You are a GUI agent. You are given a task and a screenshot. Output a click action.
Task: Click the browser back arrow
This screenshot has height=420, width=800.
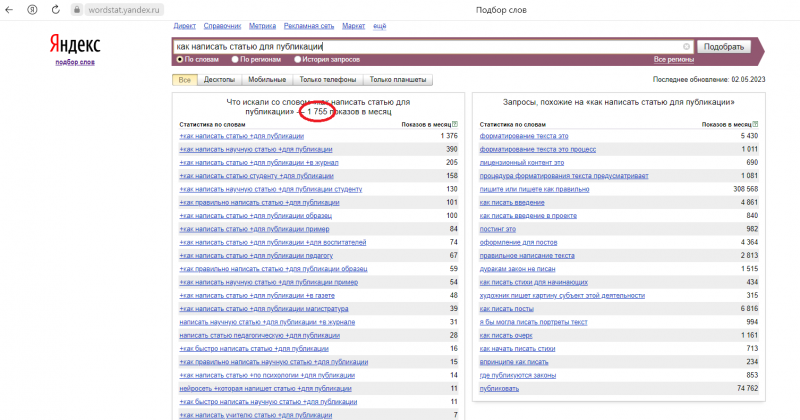(x=9, y=10)
